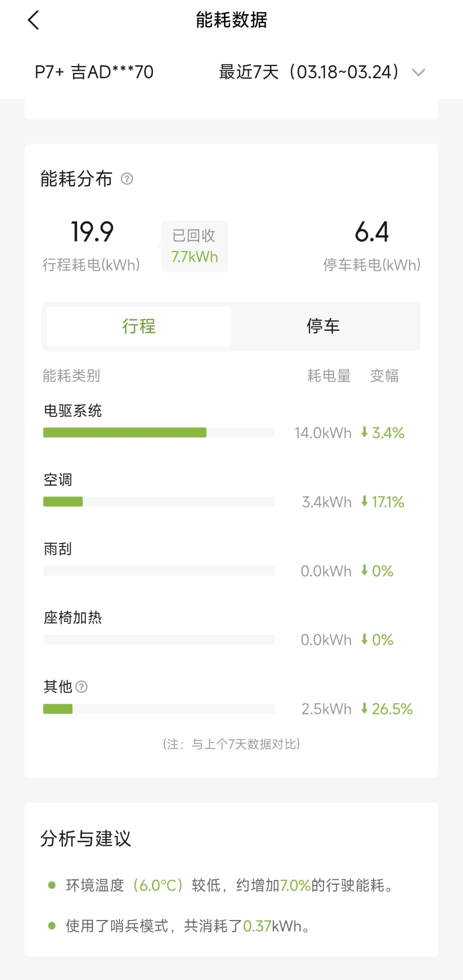Click the 空调 consumption bar
The height and width of the screenshot is (980, 463).
63,502
